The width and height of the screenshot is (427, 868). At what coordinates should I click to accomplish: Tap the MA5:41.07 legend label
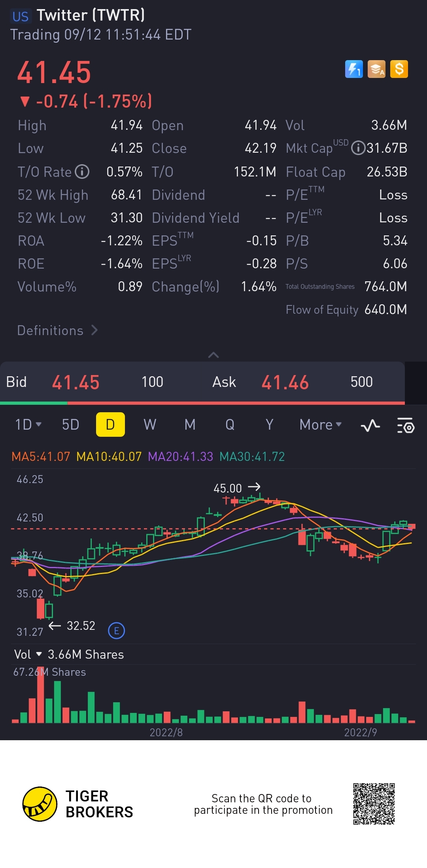point(41,457)
